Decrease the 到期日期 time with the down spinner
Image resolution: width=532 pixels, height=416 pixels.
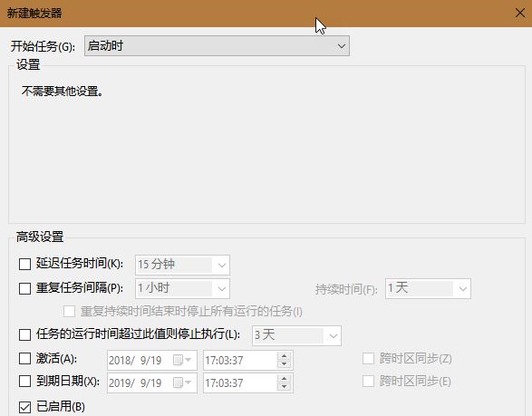pos(284,387)
